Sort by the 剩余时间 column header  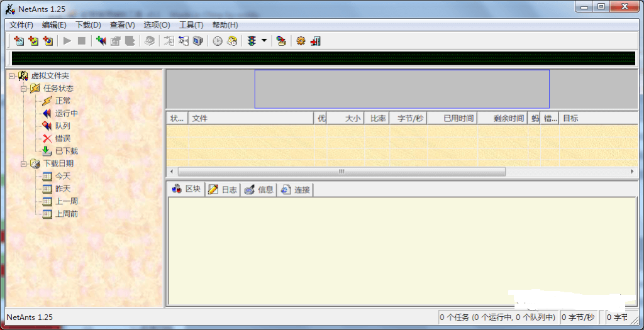[502, 119]
